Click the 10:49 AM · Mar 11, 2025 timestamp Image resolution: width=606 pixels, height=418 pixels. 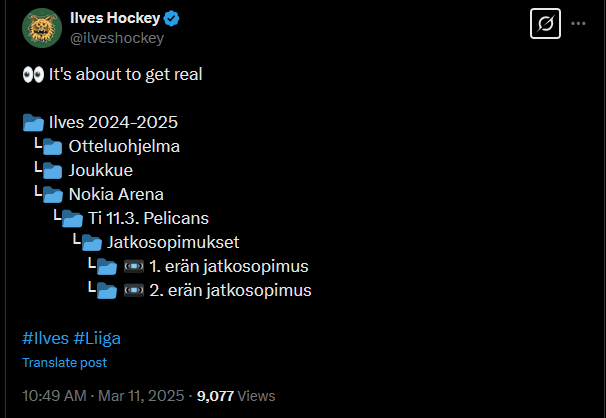103,396
